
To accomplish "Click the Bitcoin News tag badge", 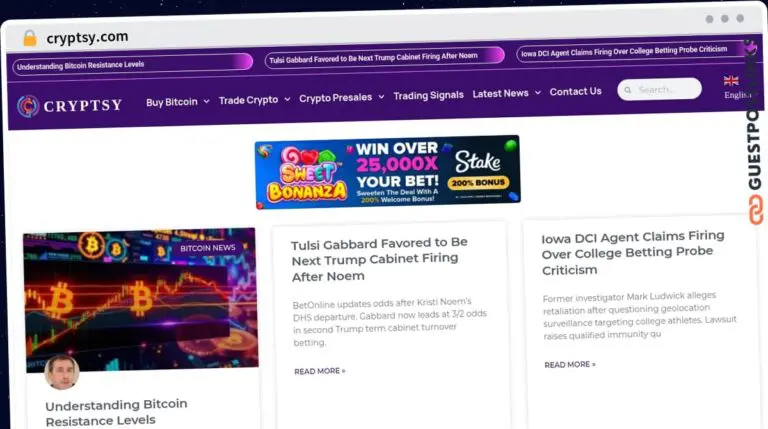I will pos(208,248).
